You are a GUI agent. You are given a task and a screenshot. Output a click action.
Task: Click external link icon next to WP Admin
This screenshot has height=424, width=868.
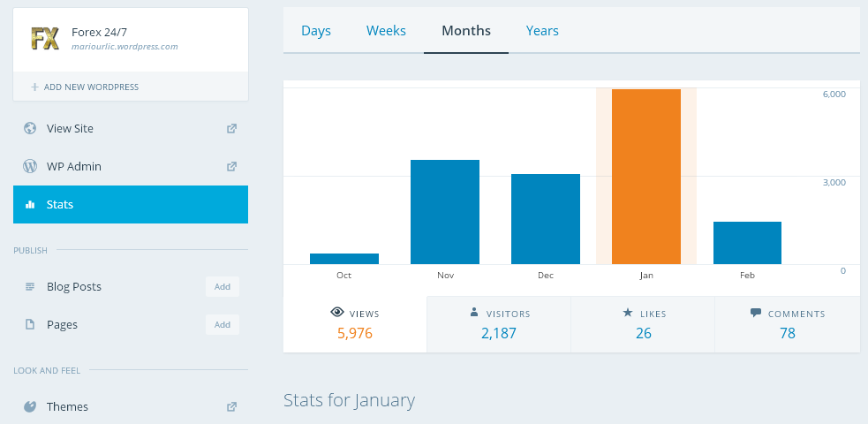click(x=231, y=166)
